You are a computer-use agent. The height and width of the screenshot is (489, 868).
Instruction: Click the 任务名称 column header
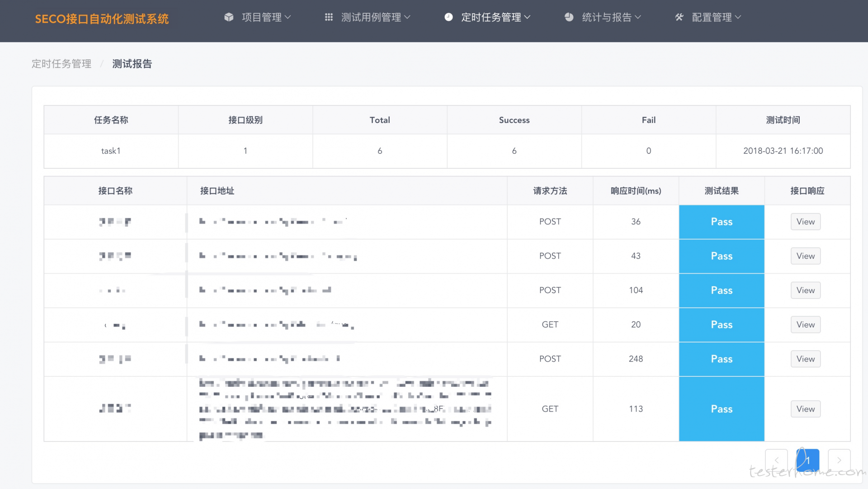point(111,120)
